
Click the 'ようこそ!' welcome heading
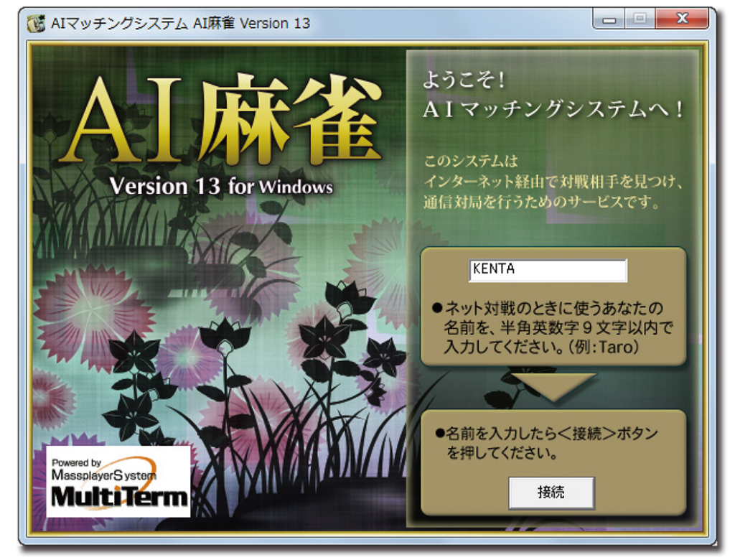pyautogui.click(x=463, y=80)
